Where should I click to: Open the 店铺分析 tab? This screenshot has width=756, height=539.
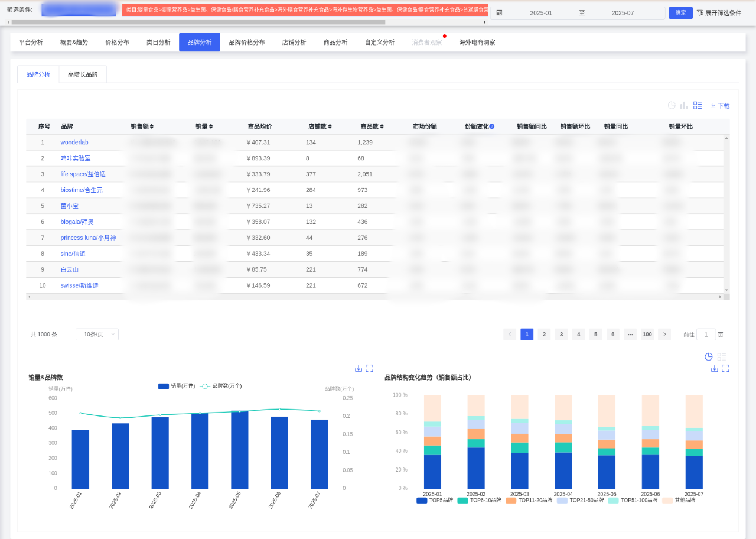tap(294, 42)
